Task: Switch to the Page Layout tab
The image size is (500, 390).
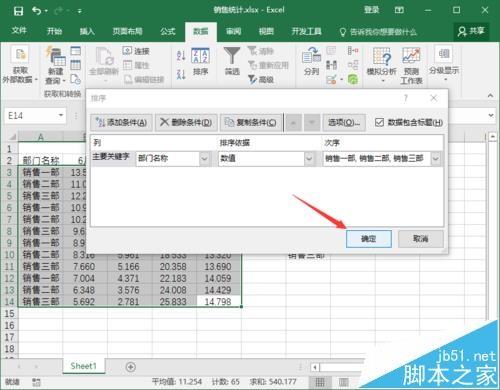Action: (x=127, y=31)
